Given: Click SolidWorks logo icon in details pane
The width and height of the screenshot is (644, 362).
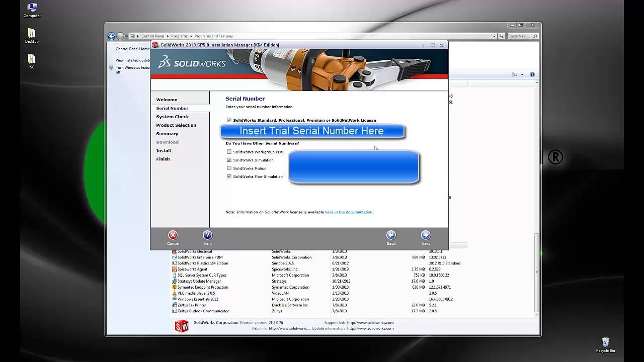Looking at the screenshot, I should [182, 326].
